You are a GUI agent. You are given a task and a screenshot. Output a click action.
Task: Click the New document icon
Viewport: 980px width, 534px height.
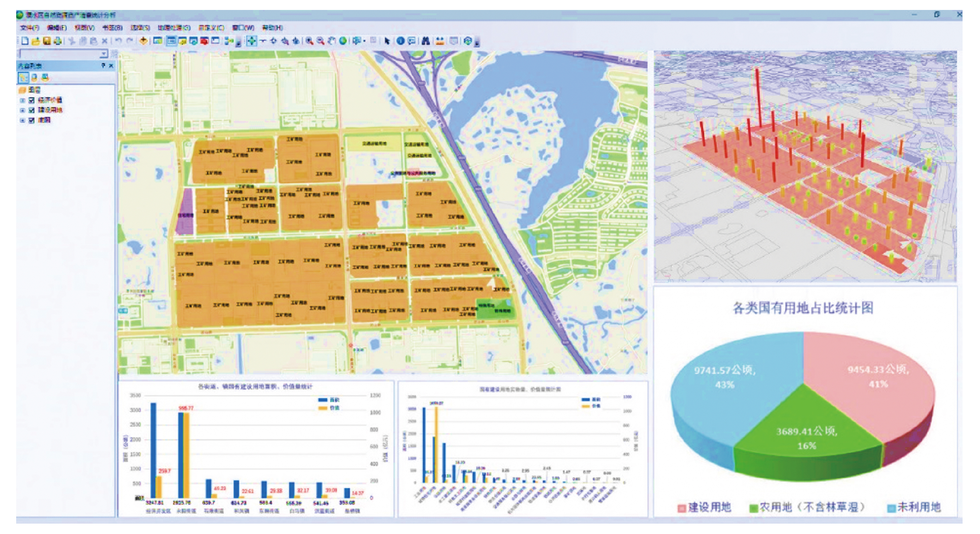[x=25, y=41]
